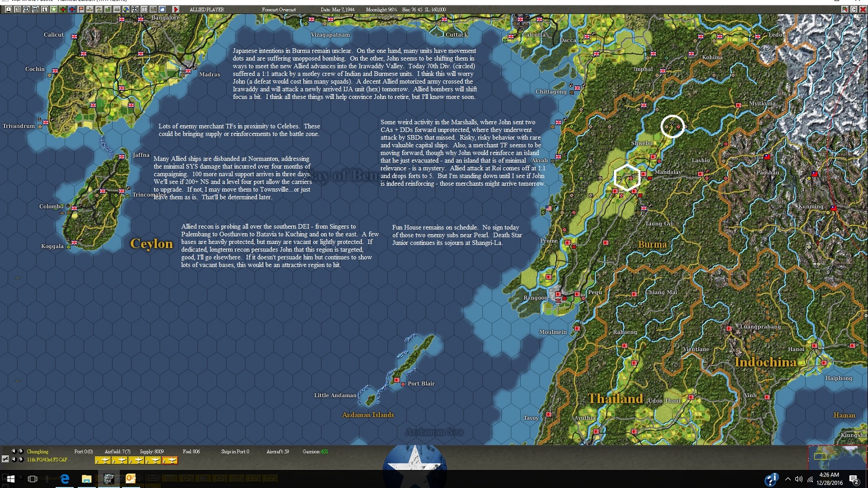Click the C icon at top right

coord(853,10)
